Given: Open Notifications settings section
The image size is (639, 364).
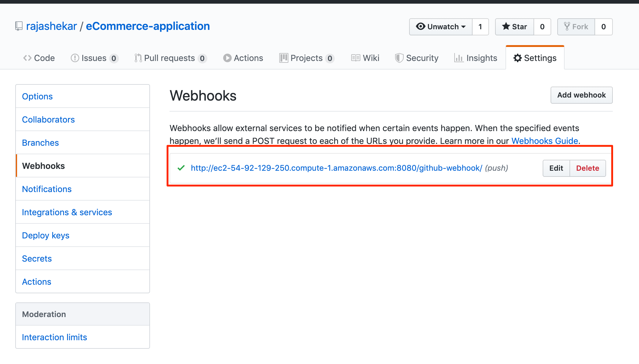Looking at the screenshot, I should 47,189.
